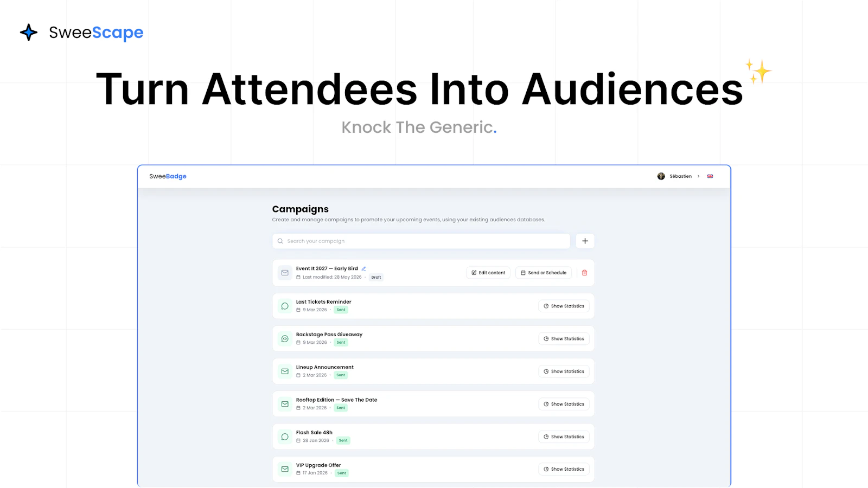Select the Lineup Announcement title

click(324, 367)
